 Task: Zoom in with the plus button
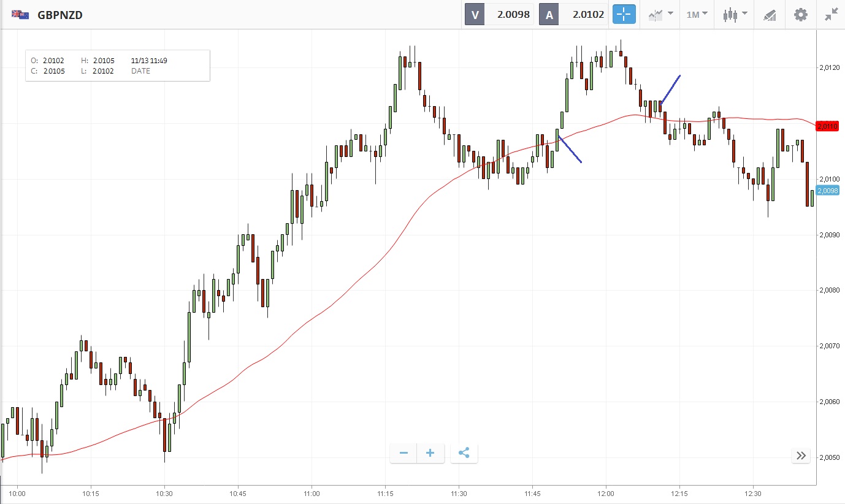[430, 453]
